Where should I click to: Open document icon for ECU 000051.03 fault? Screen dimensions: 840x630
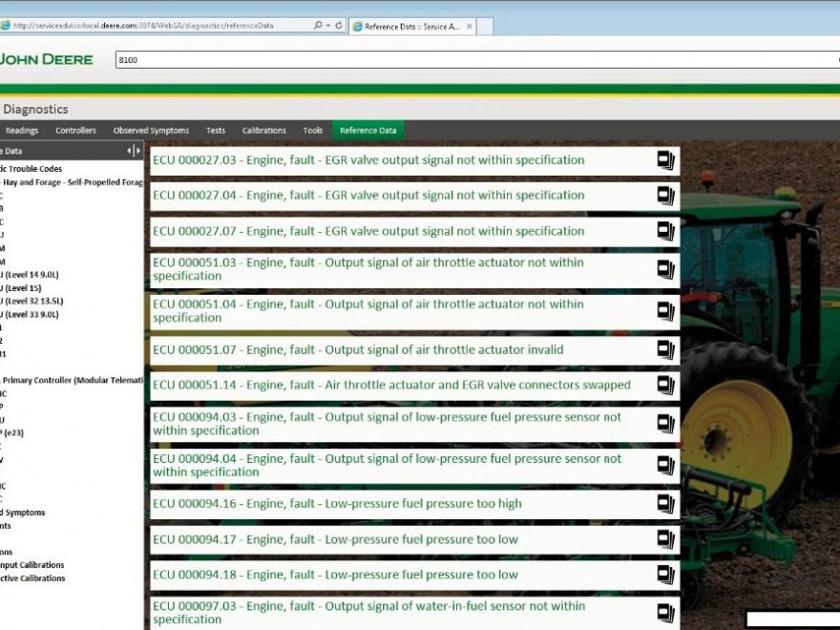tap(666, 269)
